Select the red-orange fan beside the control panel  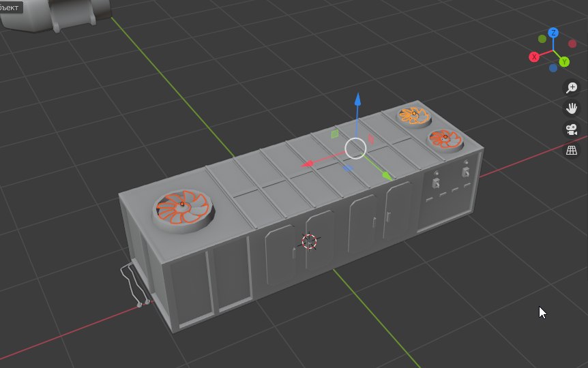coord(445,138)
